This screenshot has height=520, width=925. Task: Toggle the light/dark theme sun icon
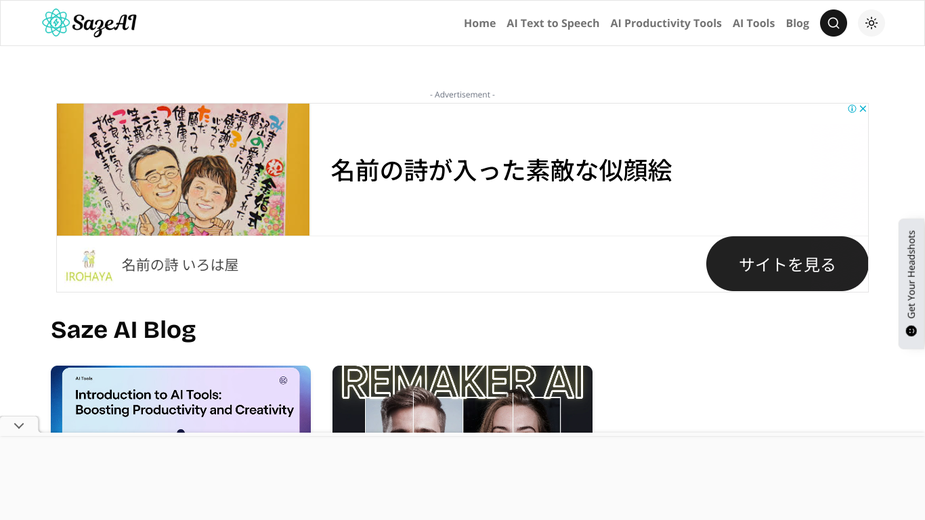871,23
